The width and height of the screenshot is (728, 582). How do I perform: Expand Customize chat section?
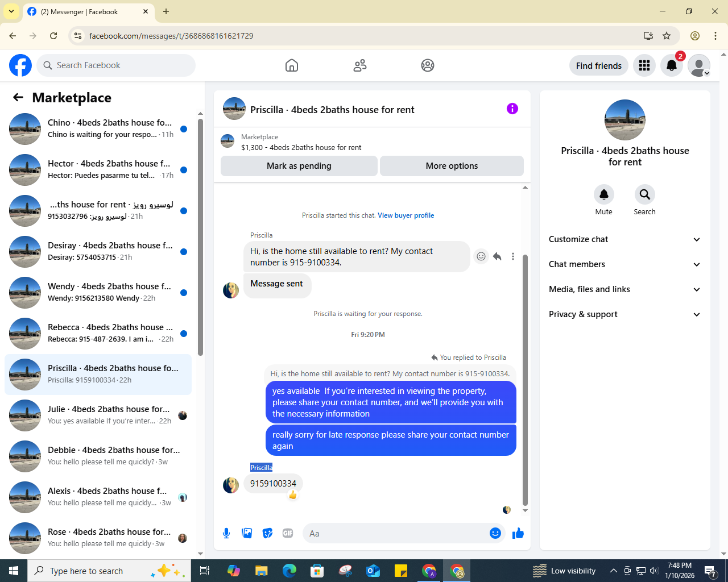624,239
